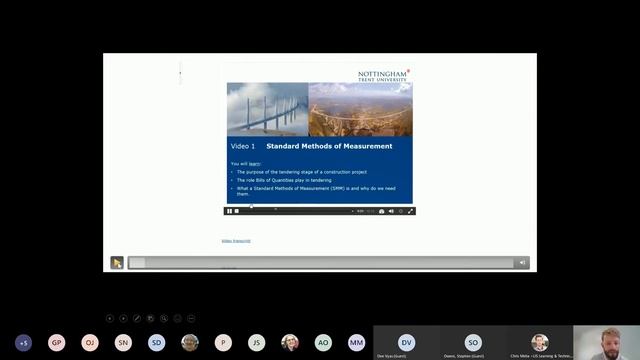Click the yellow cursor icon in the bottom bar

117,262
